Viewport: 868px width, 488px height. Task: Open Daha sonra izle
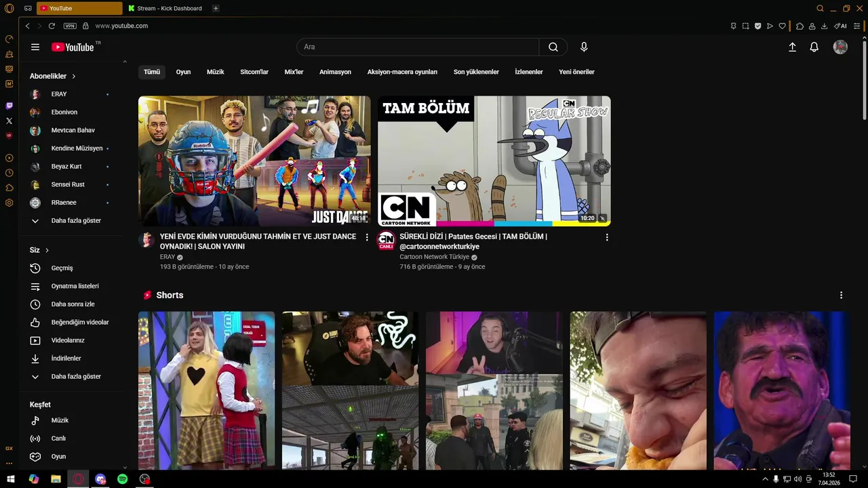point(72,304)
